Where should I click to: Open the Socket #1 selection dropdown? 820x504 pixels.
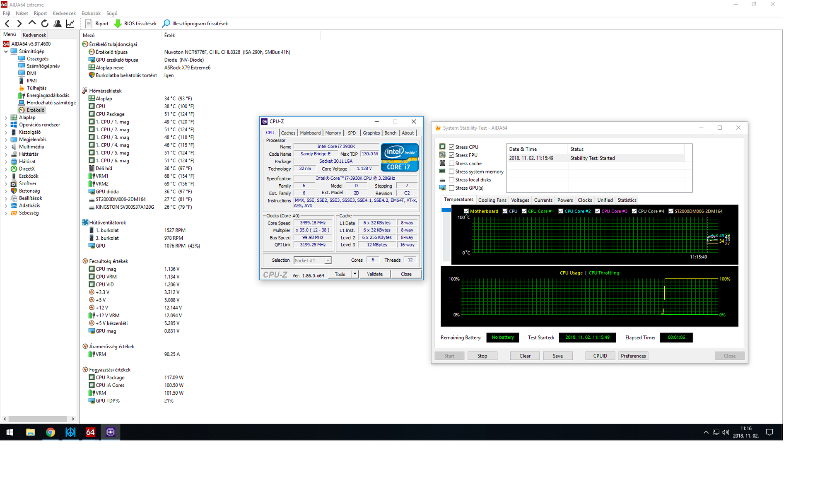click(x=328, y=260)
